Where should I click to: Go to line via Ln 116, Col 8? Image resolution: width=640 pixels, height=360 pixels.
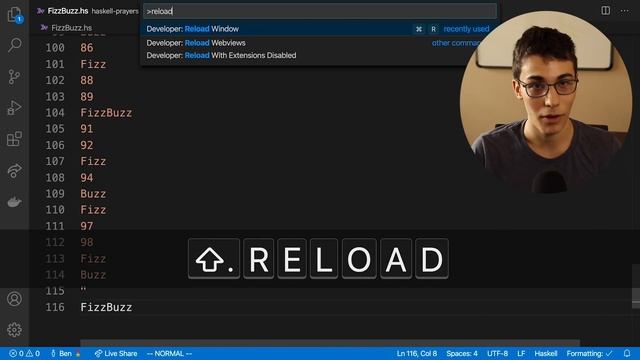(x=417, y=353)
